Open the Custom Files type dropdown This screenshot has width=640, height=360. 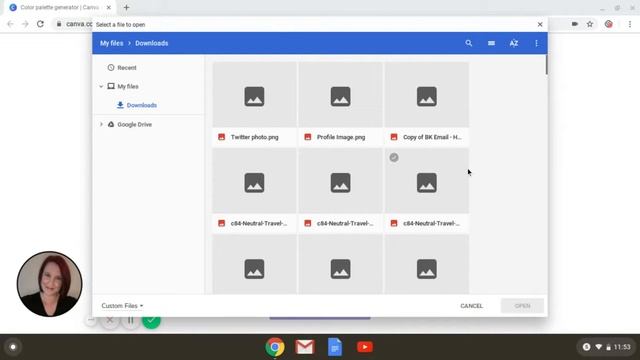[122, 306]
